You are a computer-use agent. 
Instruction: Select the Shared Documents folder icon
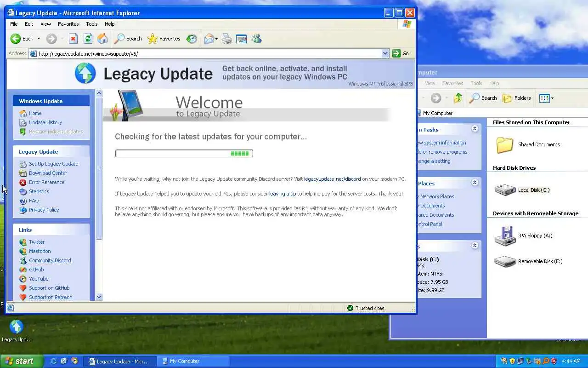(x=504, y=145)
